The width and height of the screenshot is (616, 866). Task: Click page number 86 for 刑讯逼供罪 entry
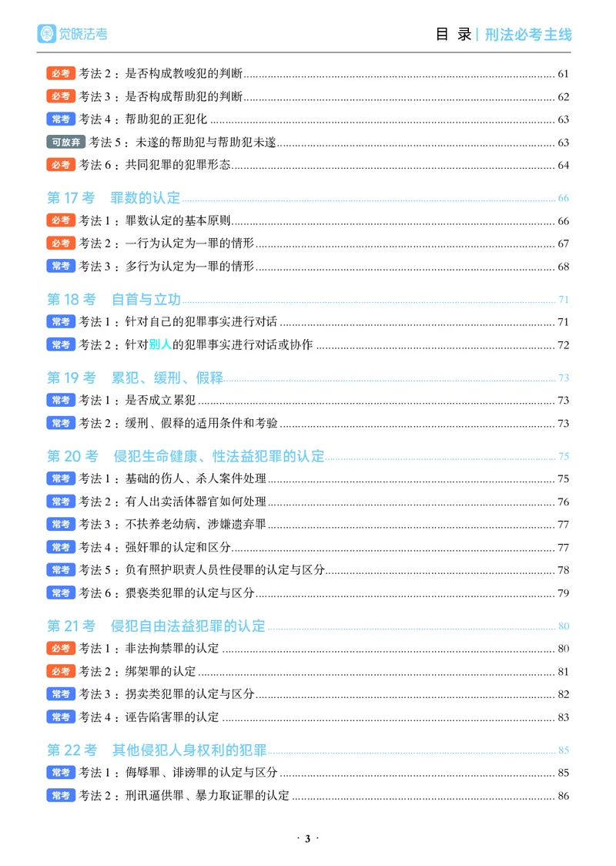coord(563,796)
